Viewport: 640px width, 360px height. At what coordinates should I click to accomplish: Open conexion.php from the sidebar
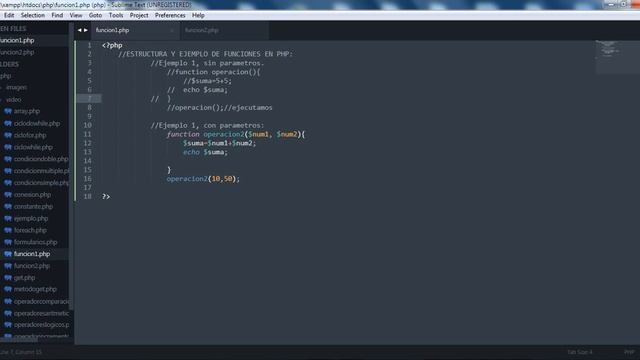coord(32,195)
